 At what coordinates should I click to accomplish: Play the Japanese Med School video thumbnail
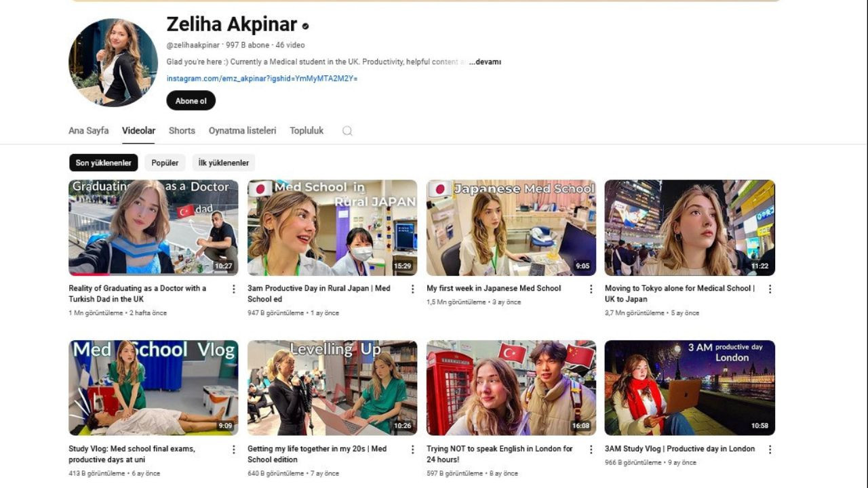click(511, 227)
